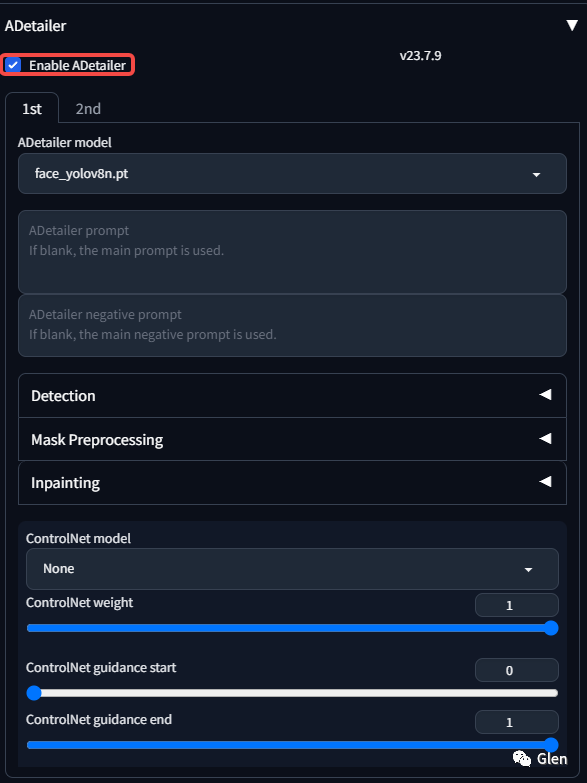The width and height of the screenshot is (587, 783).
Task: Click the Inpainting section arrow icon
Action: click(545, 481)
